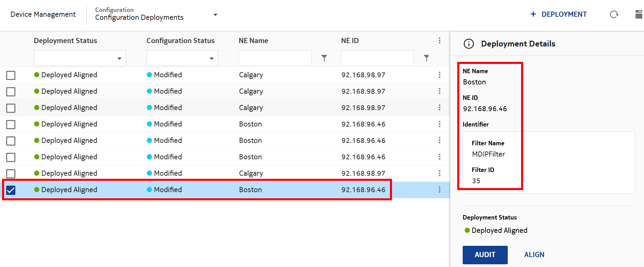Click the ALIGN button
The image size is (644, 267).
(x=534, y=255)
